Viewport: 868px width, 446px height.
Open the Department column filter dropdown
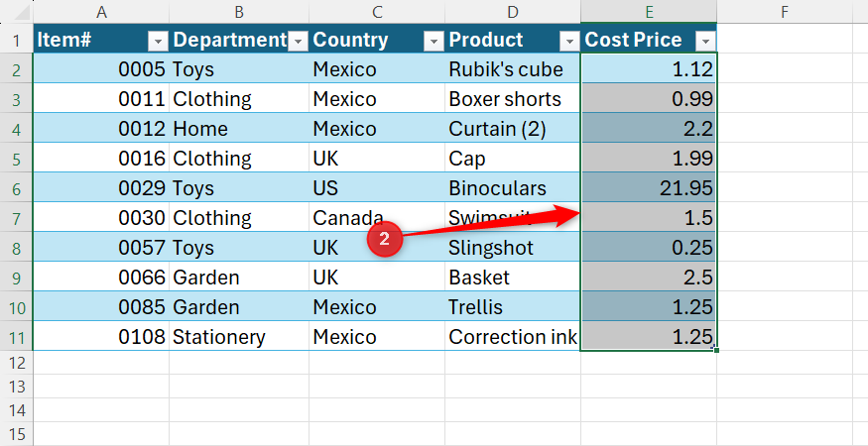298,41
